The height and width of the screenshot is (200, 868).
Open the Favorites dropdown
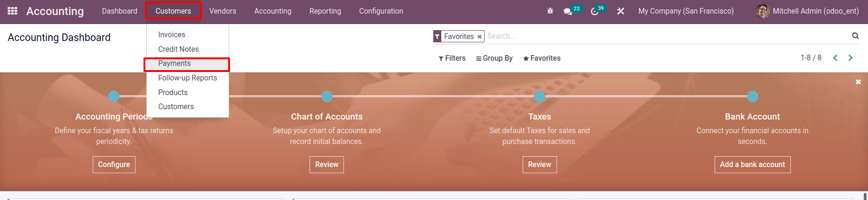(542, 58)
